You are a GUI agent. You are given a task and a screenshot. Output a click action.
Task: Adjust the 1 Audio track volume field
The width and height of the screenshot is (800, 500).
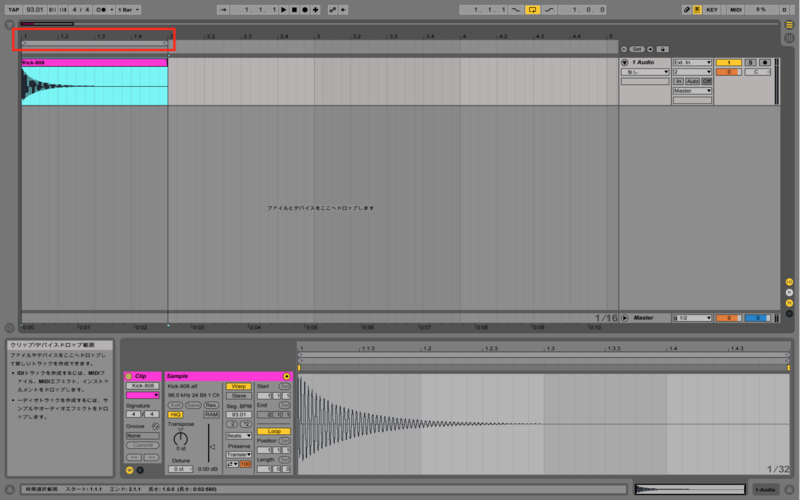729,72
